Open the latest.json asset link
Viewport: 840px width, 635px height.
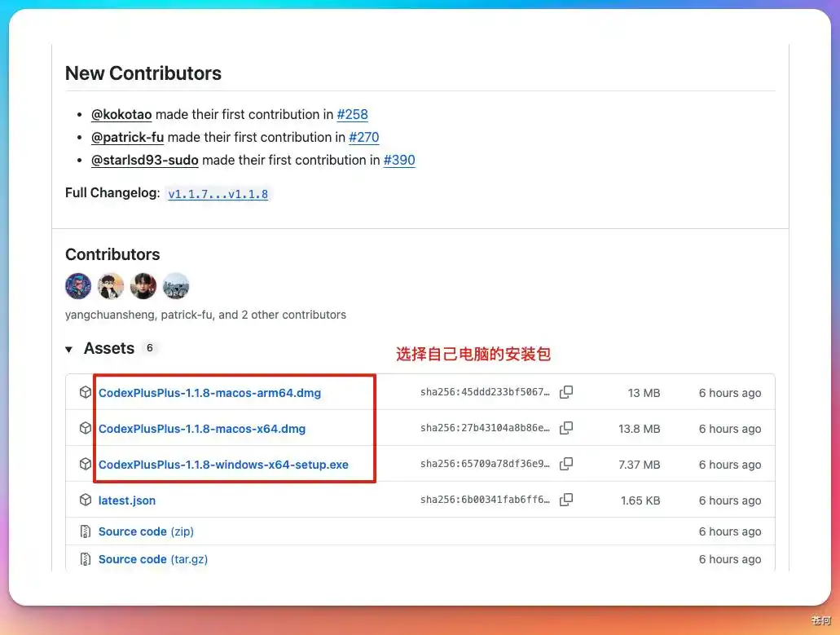127,501
